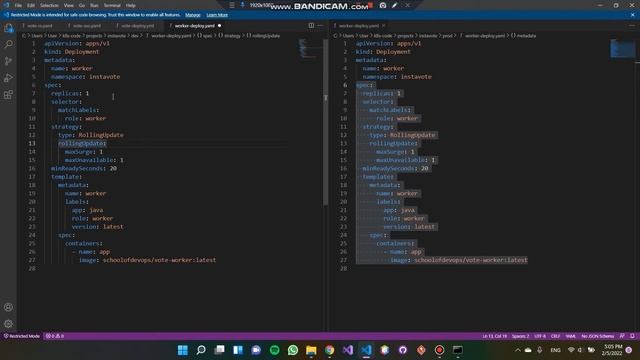Open the 'metadata' breadcrumb in right editor
The height and width of the screenshot is (360, 640).
(523, 36)
